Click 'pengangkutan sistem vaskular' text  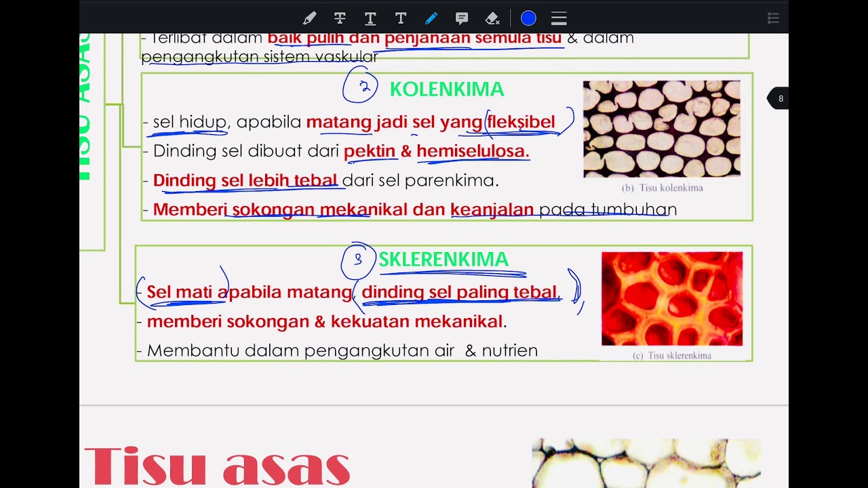[x=259, y=57]
